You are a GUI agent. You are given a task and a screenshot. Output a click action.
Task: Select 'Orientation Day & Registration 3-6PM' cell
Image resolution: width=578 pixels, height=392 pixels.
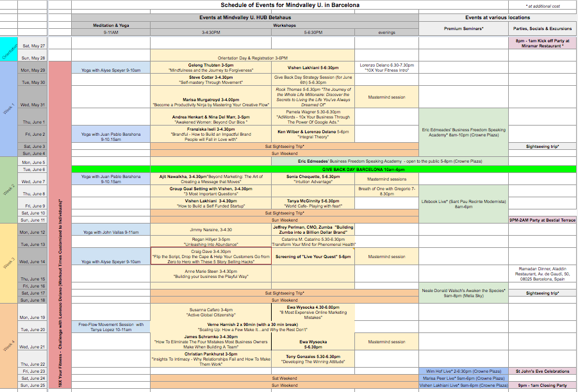pos(252,55)
